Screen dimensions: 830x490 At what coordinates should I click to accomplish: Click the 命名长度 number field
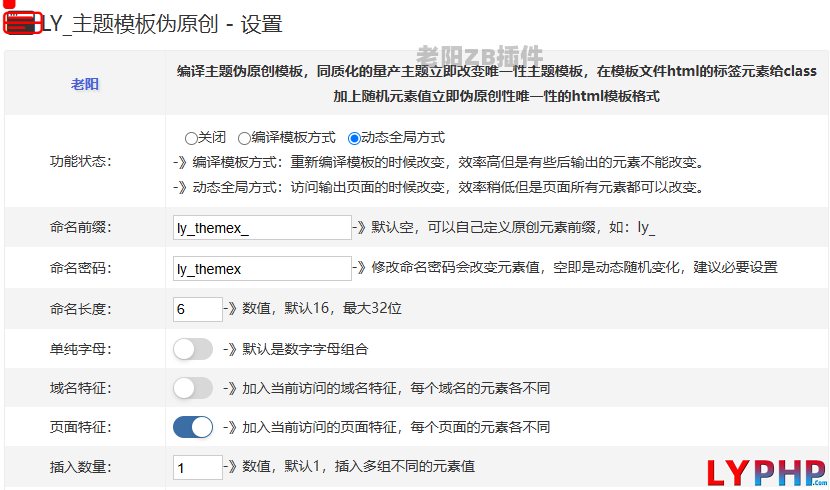(197, 309)
